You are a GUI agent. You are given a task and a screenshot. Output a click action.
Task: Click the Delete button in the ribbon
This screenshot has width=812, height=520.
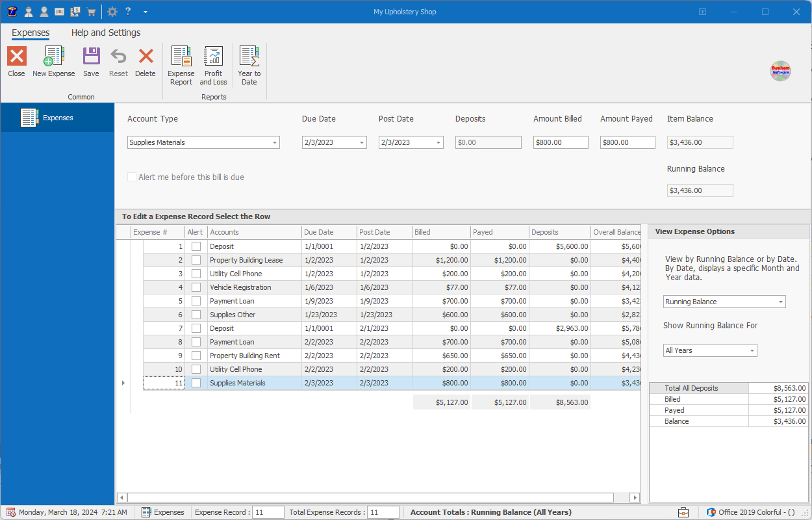coord(145,63)
